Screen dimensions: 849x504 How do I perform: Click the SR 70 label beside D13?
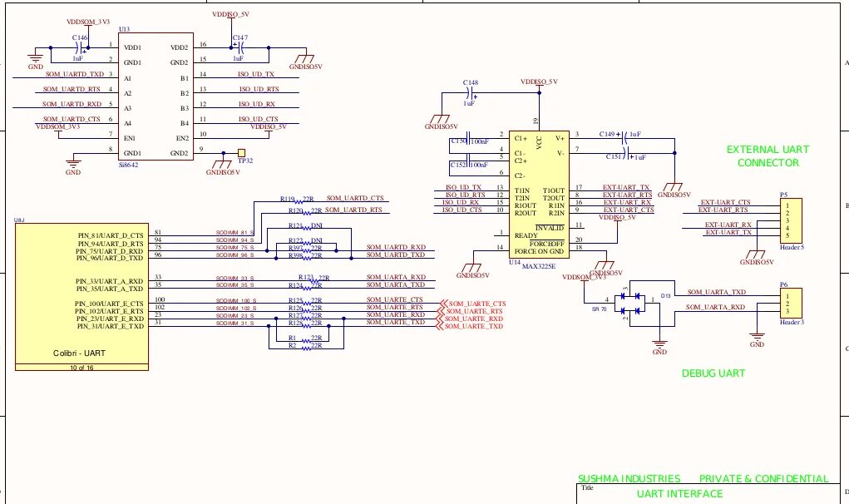[599, 309]
